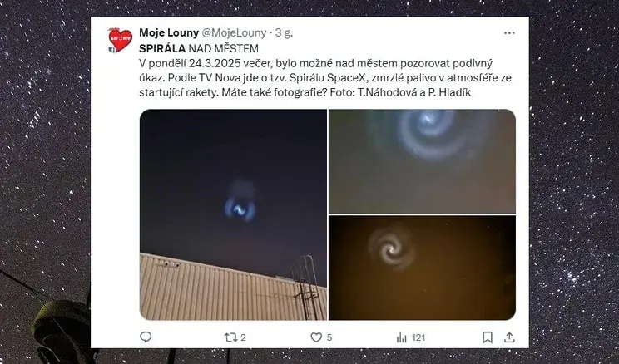The width and height of the screenshot is (619, 364).
Task: Click the @MojeLouny handle
Action: point(234,32)
